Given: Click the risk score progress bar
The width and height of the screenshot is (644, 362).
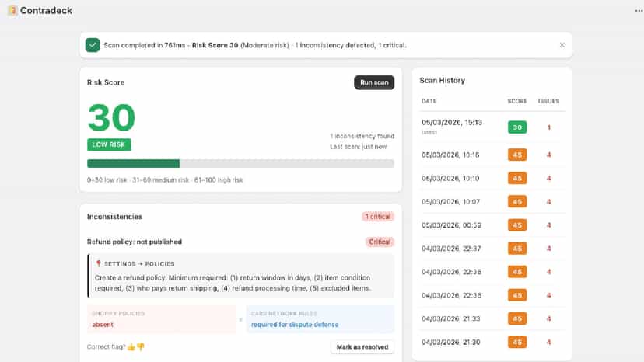Looking at the screenshot, I should point(240,163).
